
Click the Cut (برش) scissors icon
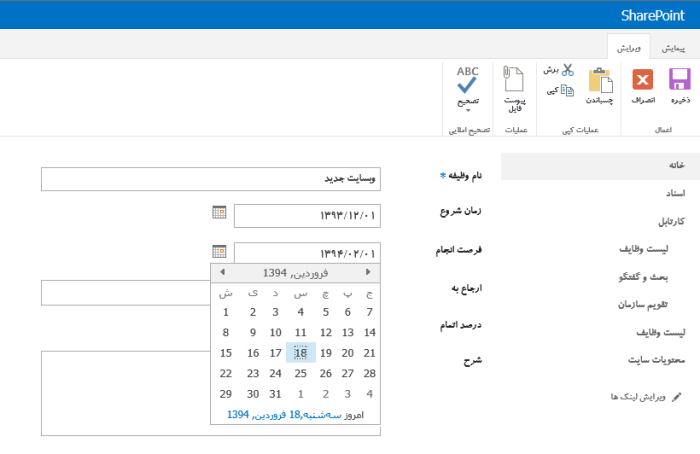pos(567,70)
